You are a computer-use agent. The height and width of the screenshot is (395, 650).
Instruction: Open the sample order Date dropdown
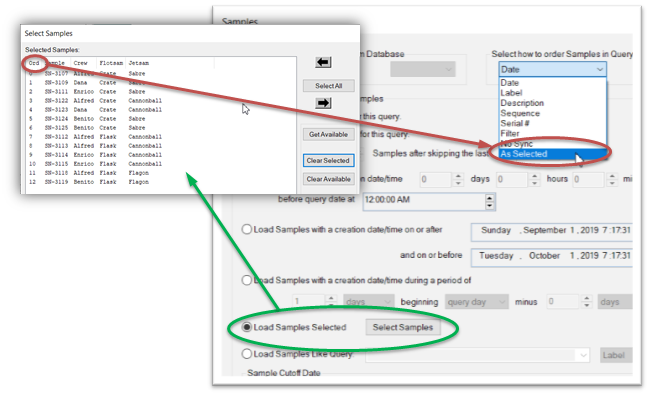tap(553, 69)
